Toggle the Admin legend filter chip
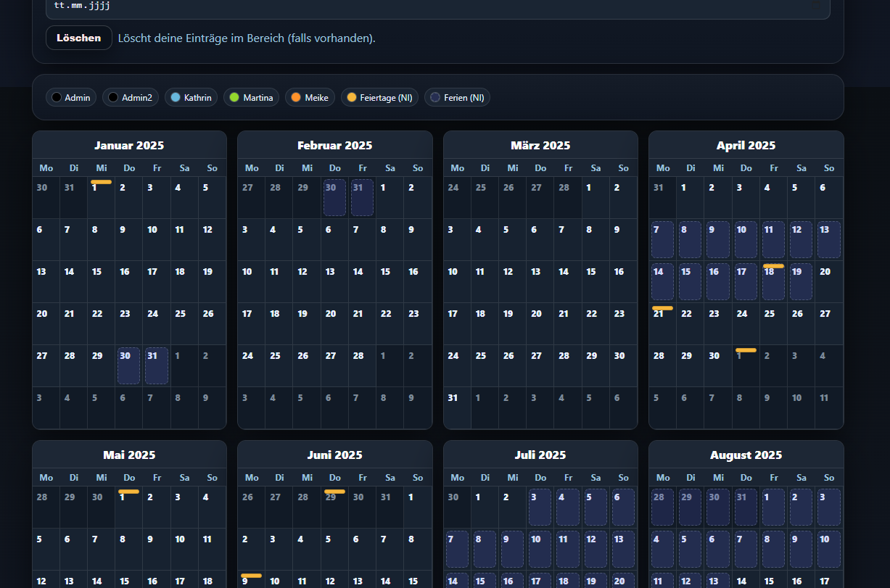This screenshot has width=890, height=588. point(71,97)
